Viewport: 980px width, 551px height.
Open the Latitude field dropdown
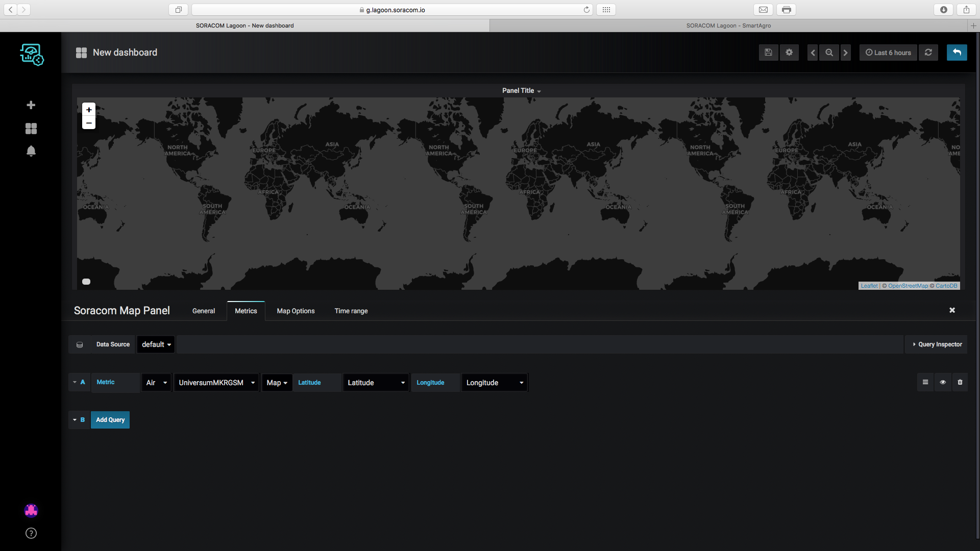click(x=376, y=383)
